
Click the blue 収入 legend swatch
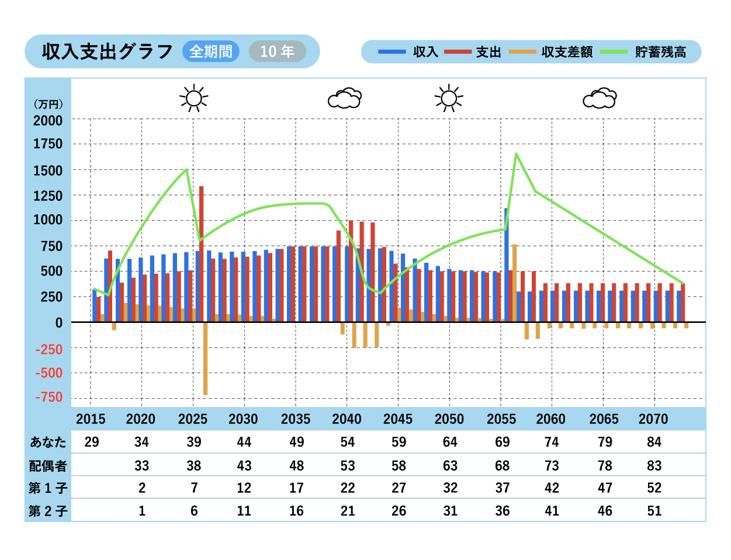tap(392, 52)
